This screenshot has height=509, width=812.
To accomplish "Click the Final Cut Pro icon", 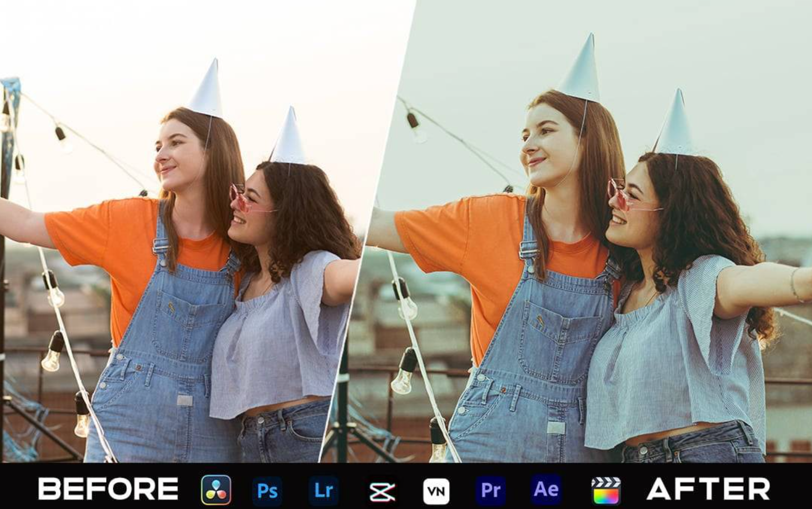I will (x=606, y=491).
